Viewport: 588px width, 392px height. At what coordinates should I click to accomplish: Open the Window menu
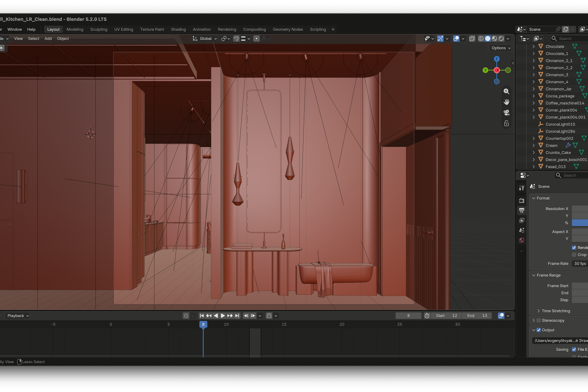[14, 29]
